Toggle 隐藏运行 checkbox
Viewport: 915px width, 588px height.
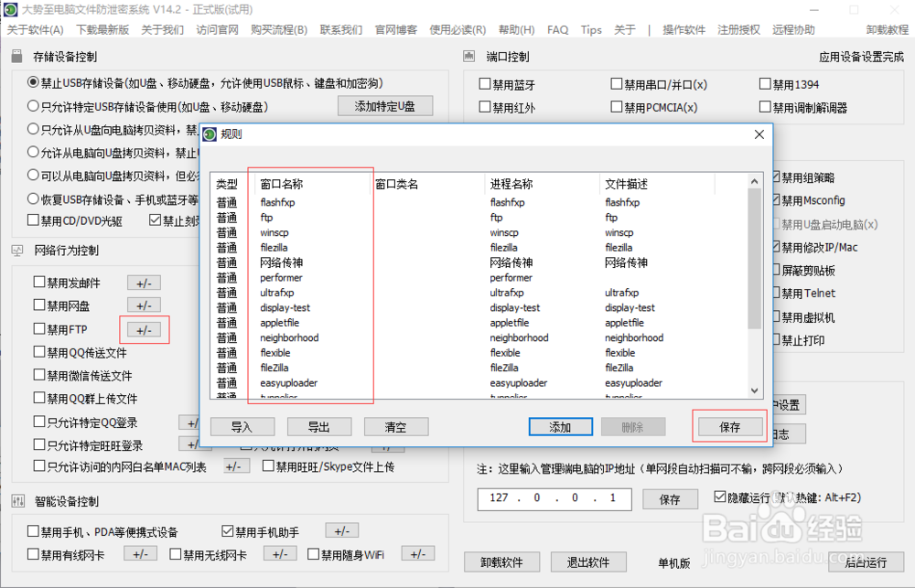pyautogui.click(x=720, y=497)
